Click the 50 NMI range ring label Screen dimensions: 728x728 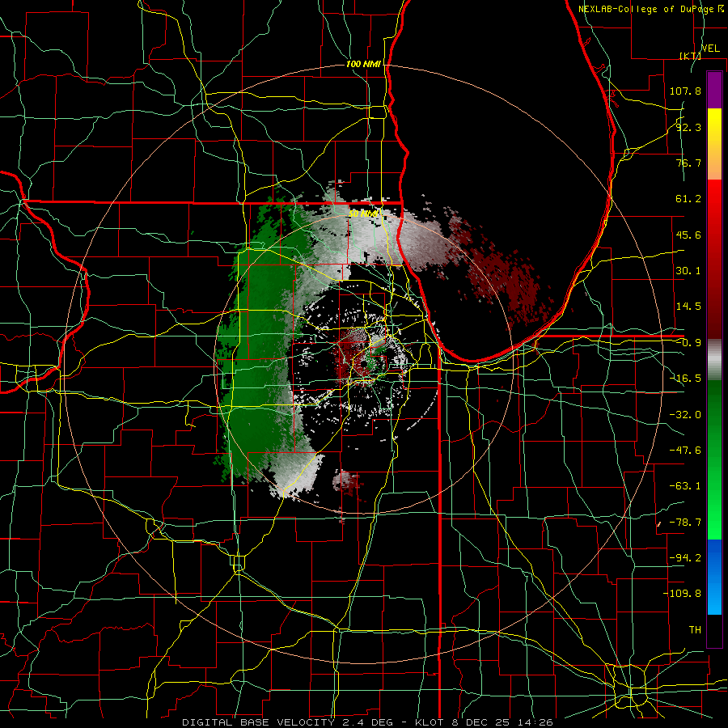[364, 214]
